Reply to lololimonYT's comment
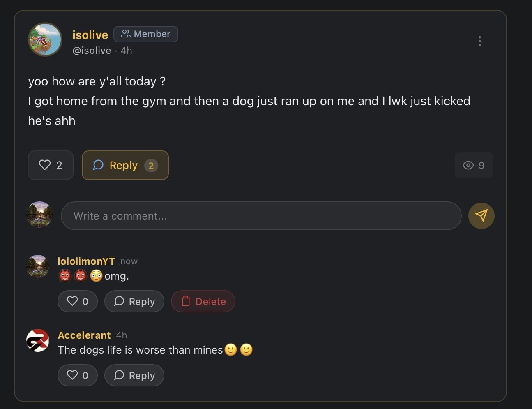532x409 pixels. pos(134,301)
